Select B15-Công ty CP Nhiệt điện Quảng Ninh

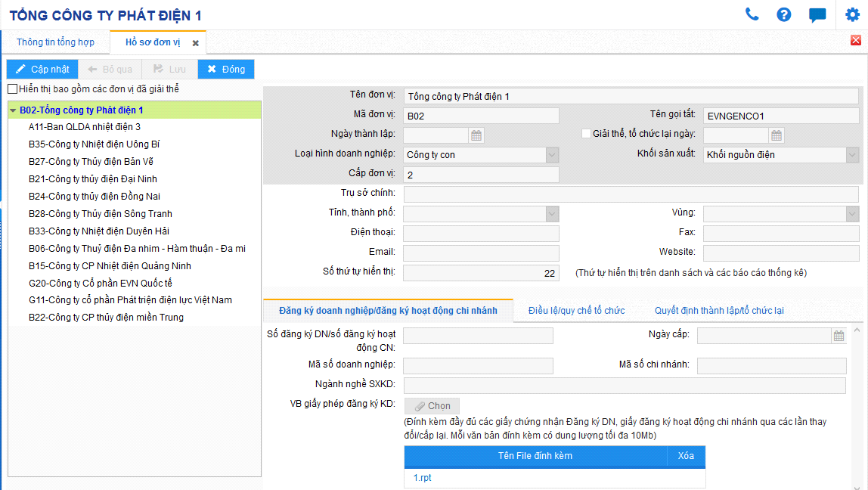pyautogui.click(x=110, y=265)
